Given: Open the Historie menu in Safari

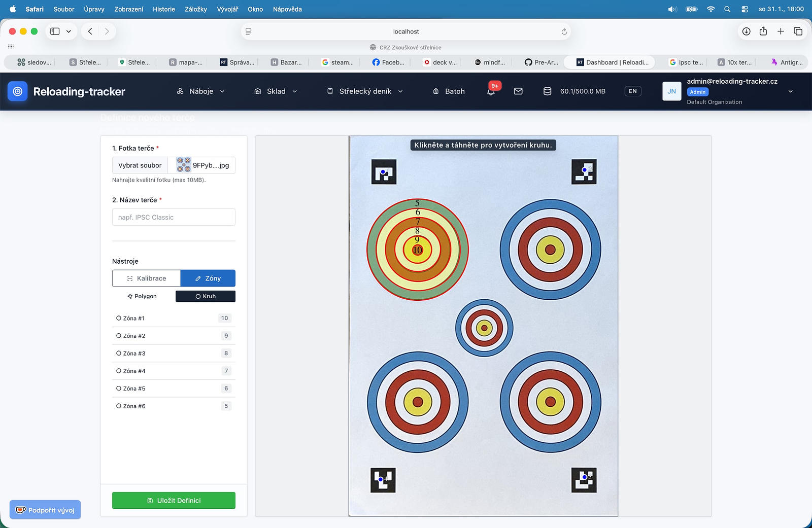Looking at the screenshot, I should click(x=163, y=9).
